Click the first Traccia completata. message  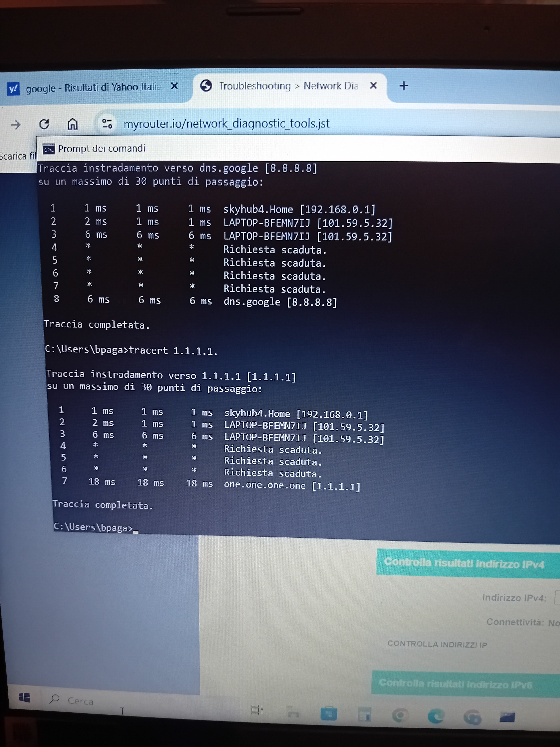coord(97,325)
